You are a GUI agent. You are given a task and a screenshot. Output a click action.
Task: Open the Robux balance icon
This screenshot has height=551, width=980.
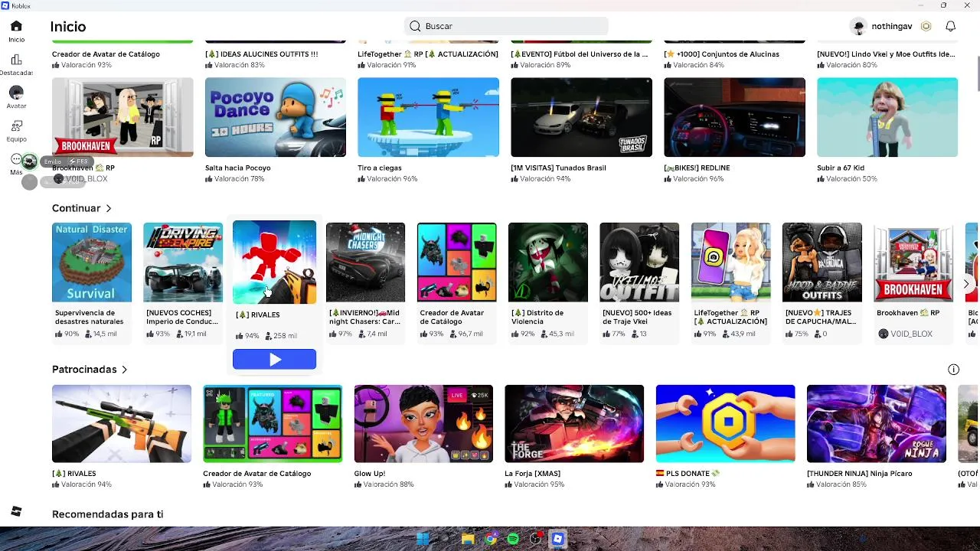(x=926, y=26)
